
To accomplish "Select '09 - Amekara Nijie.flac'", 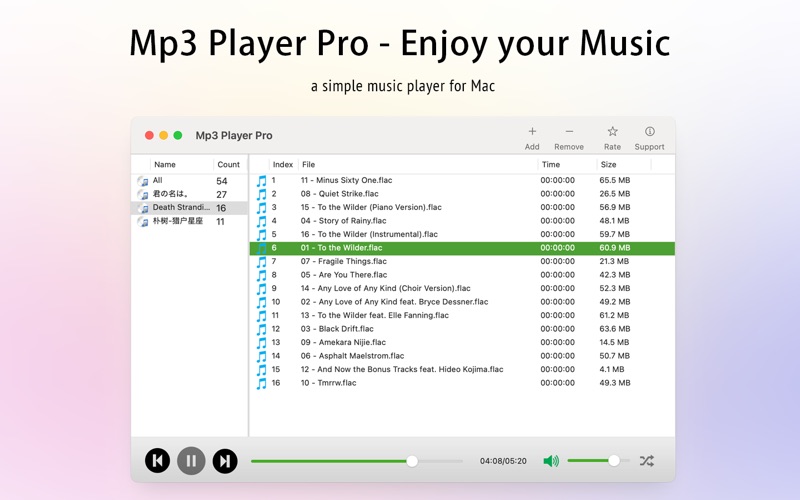I will coord(343,342).
